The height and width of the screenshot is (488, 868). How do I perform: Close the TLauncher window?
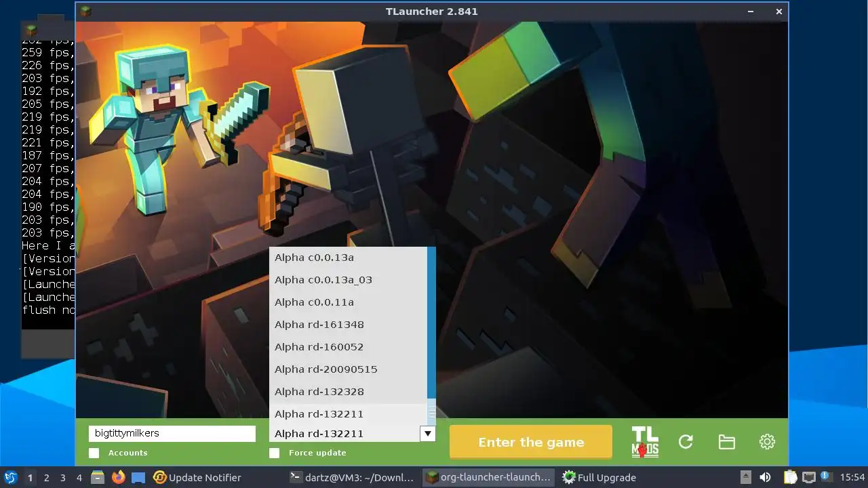779,11
